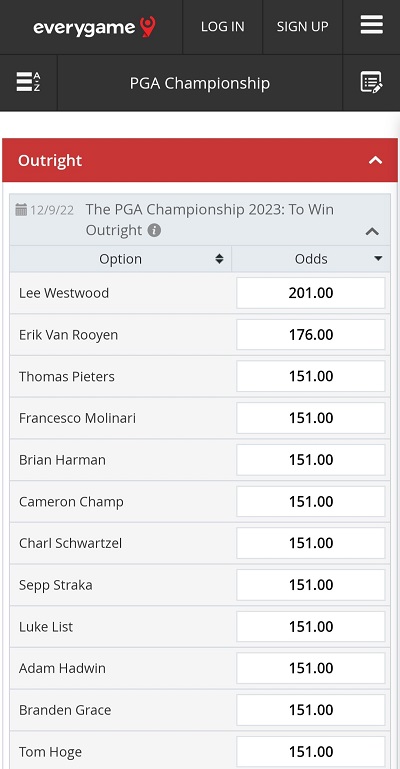Show info for To Win Outright market
The width and height of the screenshot is (400, 769).
click(154, 230)
